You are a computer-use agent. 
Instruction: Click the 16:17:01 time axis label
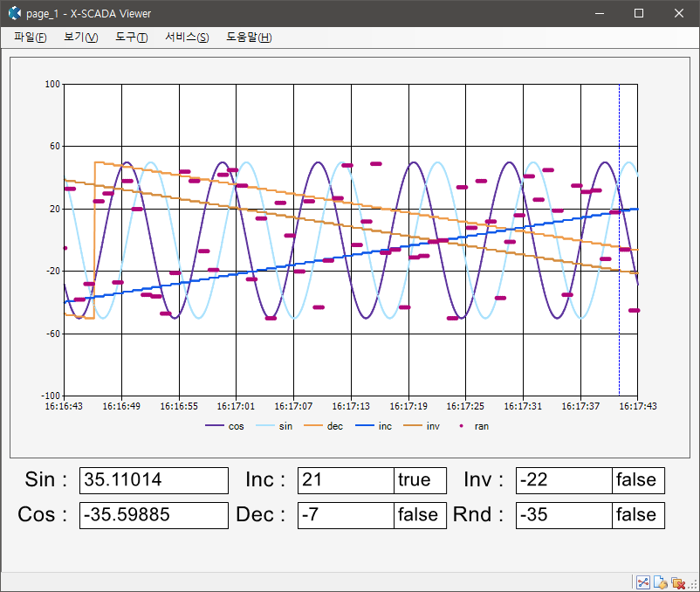pos(236,406)
